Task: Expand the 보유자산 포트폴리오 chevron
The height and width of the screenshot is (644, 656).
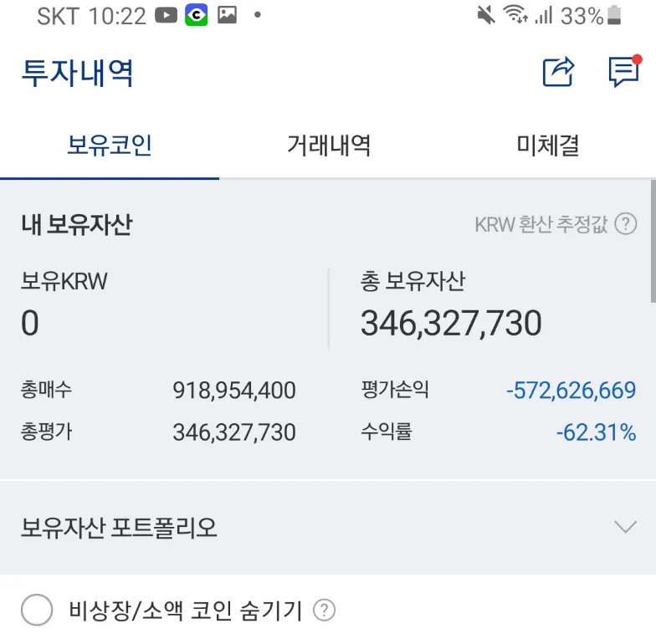Action: point(625,527)
